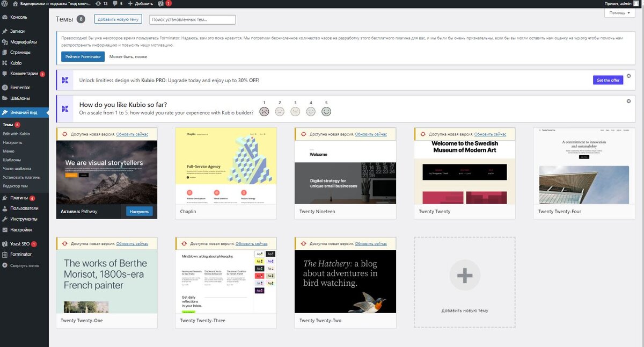Image resolution: width=644 pixels, height=347 pixels.
Task: Open Twenty Nineteen theme thumbnail
Action: tap(346, 172)
